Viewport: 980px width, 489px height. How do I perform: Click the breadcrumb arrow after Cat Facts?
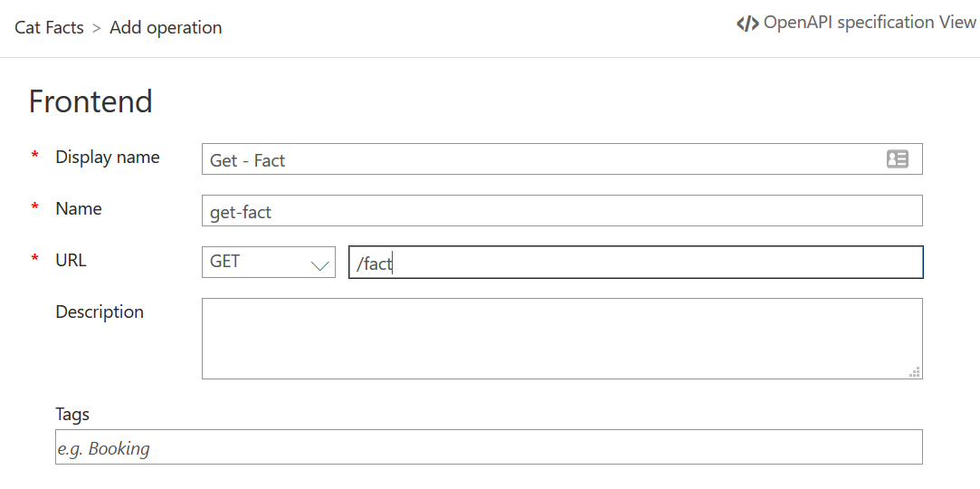click(96, 28)
